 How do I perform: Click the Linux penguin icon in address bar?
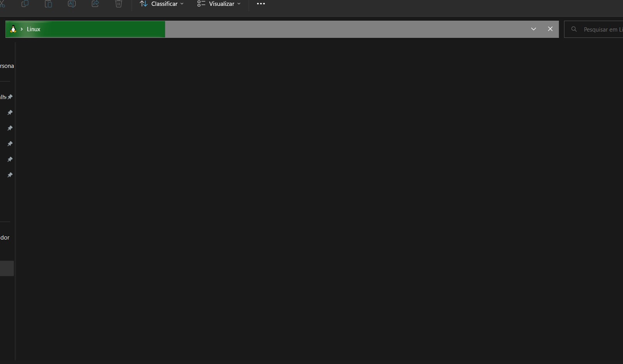point(13,29)
